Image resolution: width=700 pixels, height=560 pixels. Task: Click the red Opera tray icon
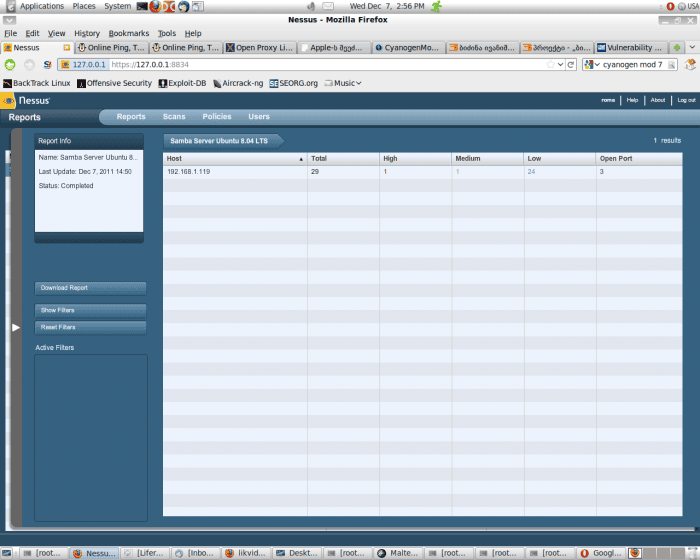[x=670, y=6]
